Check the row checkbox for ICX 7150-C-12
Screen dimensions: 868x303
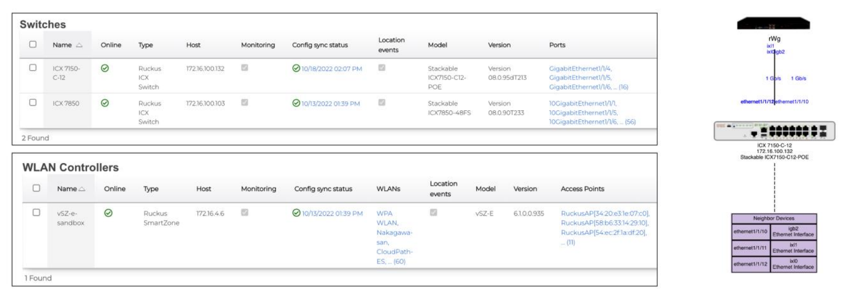tap(33, 67)
